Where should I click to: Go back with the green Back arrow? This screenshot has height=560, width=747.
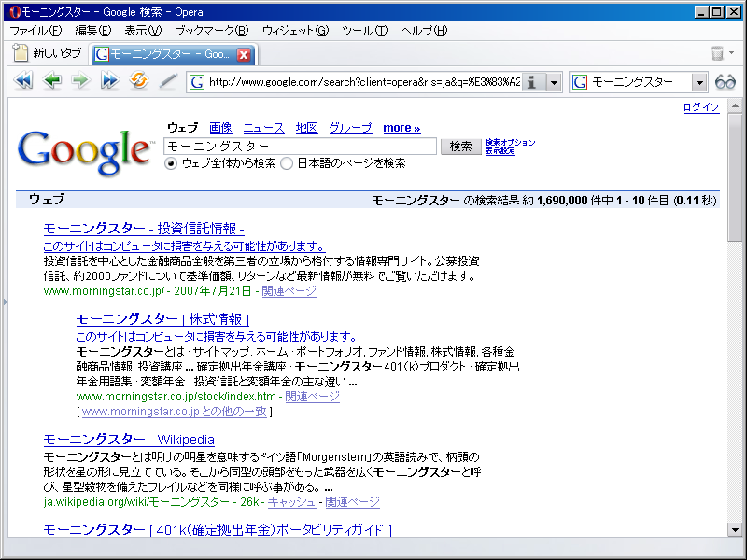click(52, 80)
